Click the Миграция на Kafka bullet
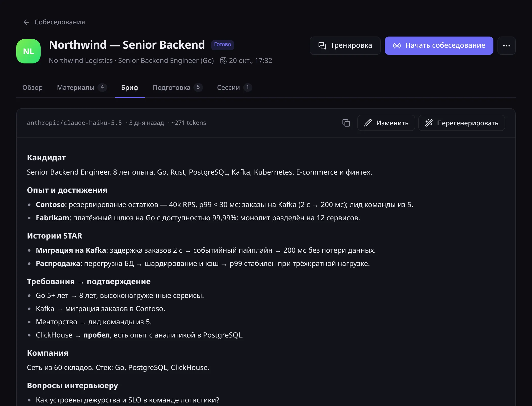 (206, 250)
